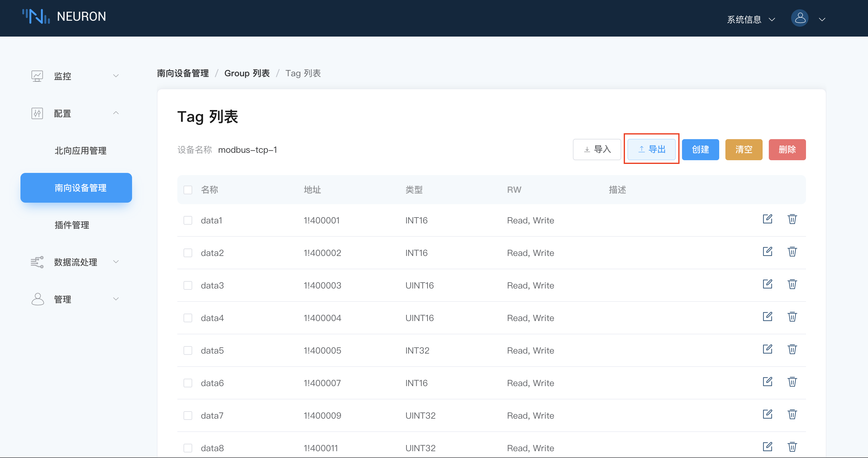This screenshot has width=868, height=458.
Task: Delete the data1 tag via trash icon
Action: tap(792, 219)
